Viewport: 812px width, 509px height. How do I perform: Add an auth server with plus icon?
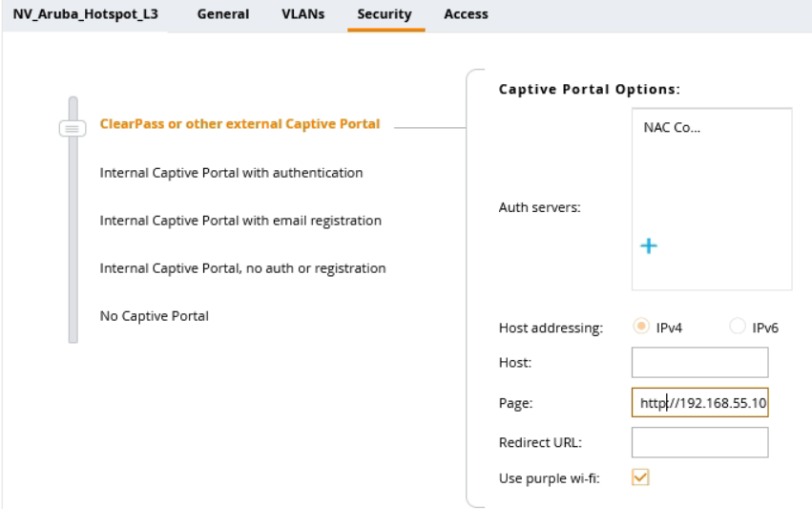click(x=649, y=245)
